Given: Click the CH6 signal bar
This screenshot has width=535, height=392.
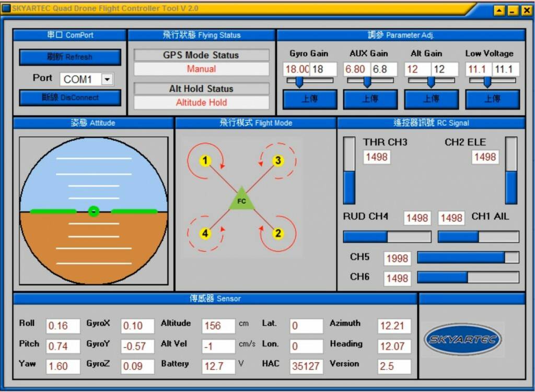Looking at the screenshot, I should (x=468, y=278).
